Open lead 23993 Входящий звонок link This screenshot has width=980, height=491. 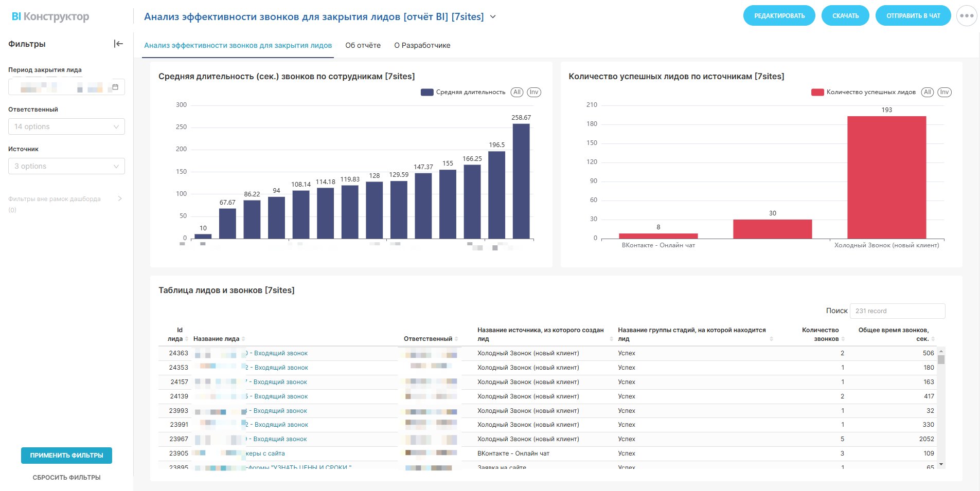pos(276,411)
